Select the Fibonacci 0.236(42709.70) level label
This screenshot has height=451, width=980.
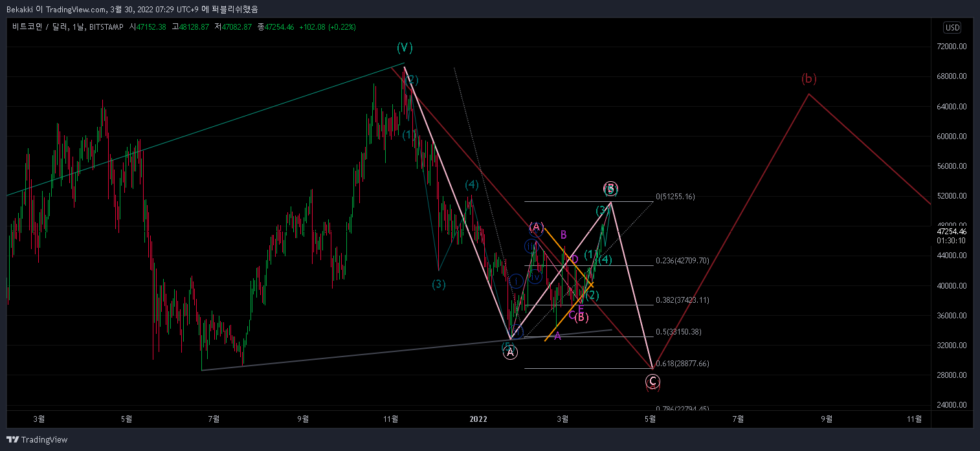(682, 261)
